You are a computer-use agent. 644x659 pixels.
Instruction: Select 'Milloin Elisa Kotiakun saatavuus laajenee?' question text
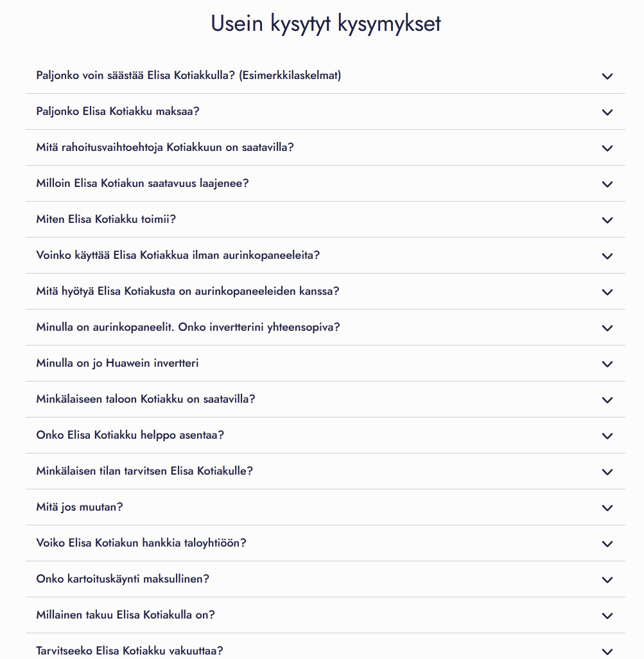tap(143, 184)
